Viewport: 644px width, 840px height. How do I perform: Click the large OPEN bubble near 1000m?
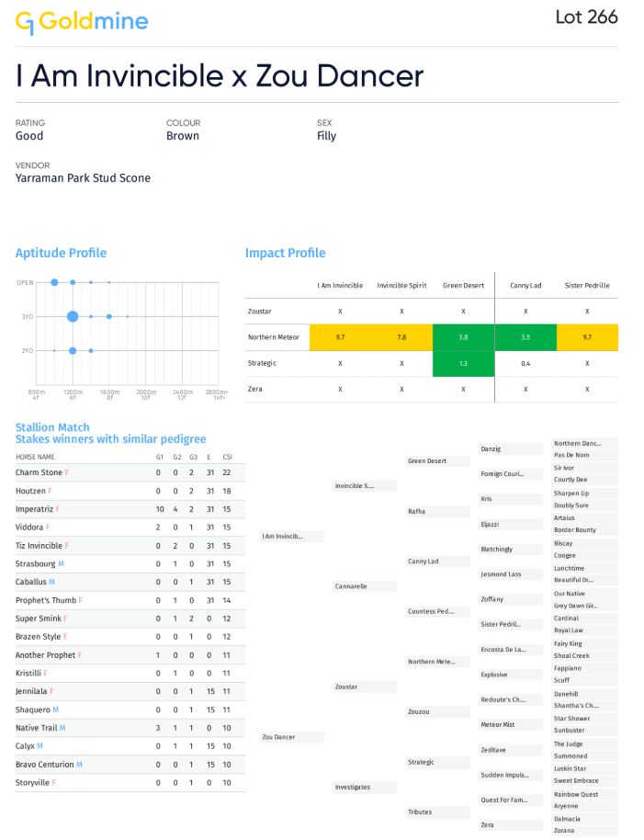54,282
